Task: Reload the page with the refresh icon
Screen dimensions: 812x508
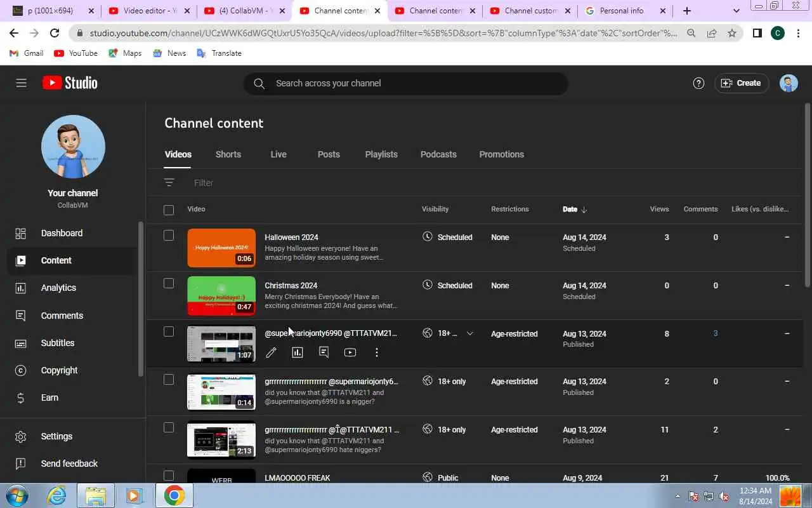Action: pyautogui.click(x=55, y=33)
